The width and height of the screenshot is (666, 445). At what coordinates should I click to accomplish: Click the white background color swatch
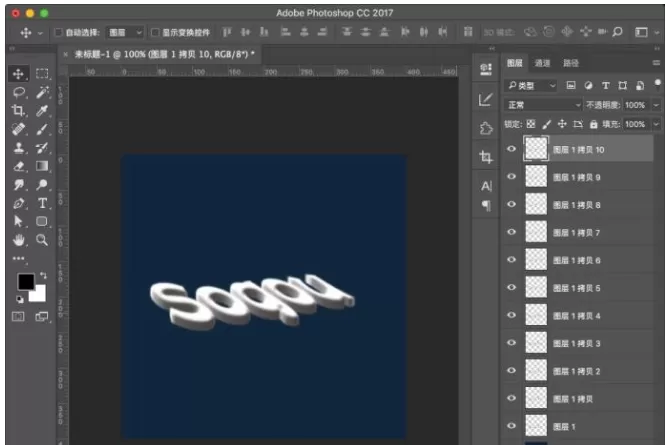(x=39, y=295)
